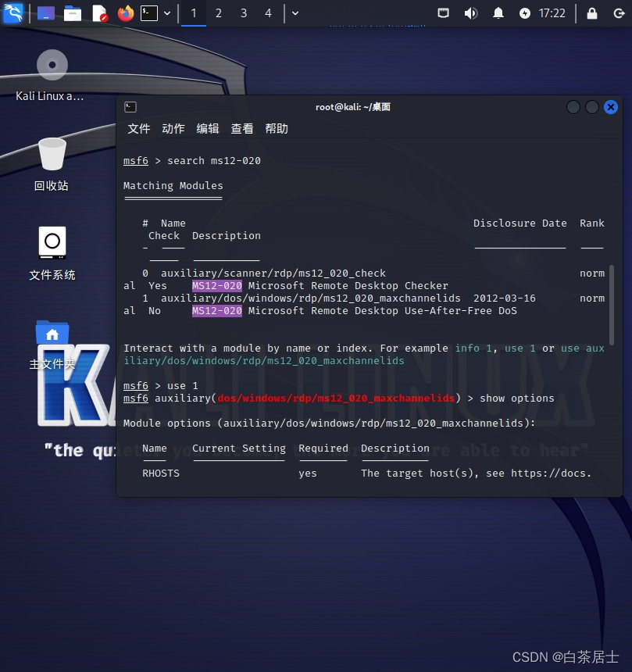Open the 文件 menu in terminal
The image size is (632, 672).
point(139,129)
